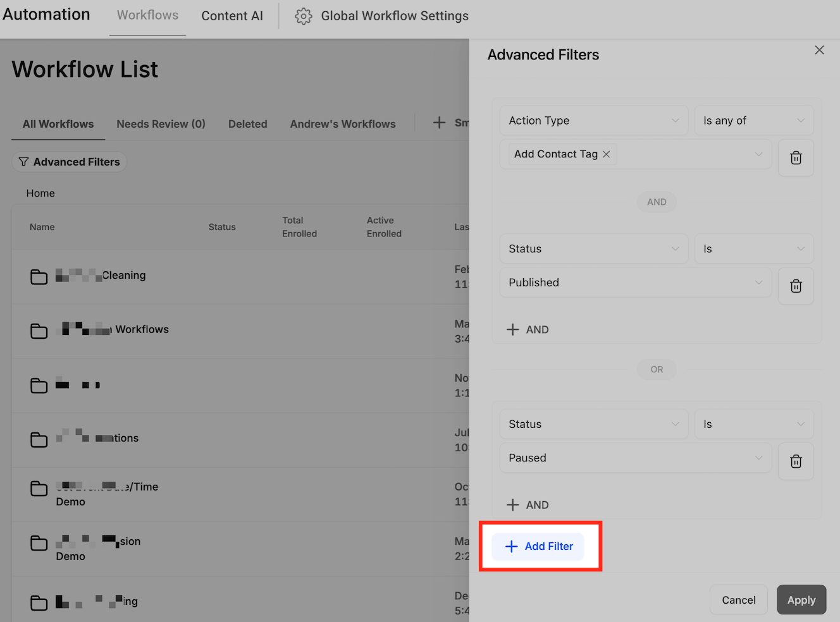
Task: Delete the Action Type filter row
Action: (796, 157)
